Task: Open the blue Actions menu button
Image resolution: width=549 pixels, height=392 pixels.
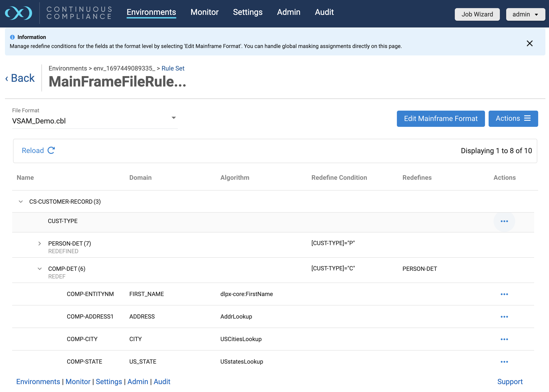Action: [x=513, y=119]
